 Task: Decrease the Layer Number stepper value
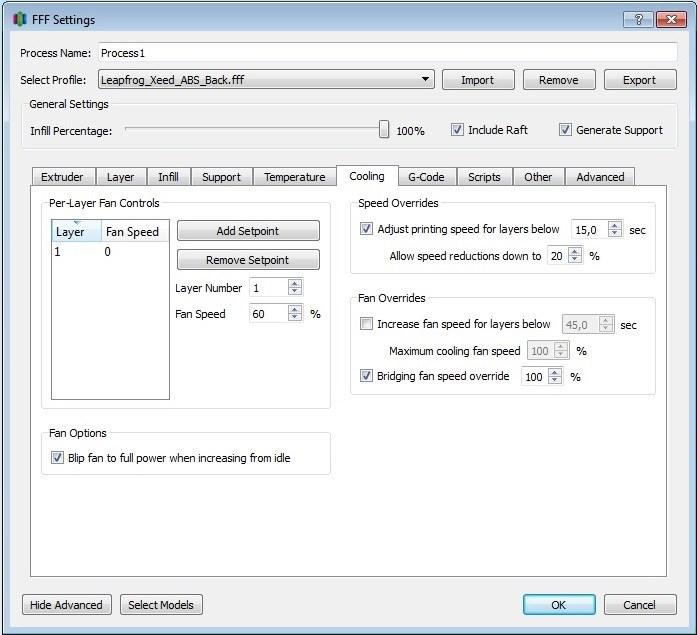(x=295, y=292)
